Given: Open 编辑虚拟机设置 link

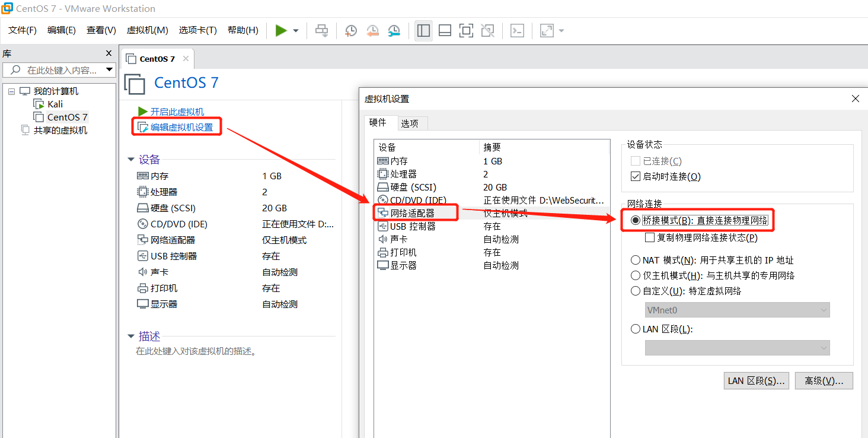Looking at the screenshot, I should pyautogui.click(x=177, y=126).
